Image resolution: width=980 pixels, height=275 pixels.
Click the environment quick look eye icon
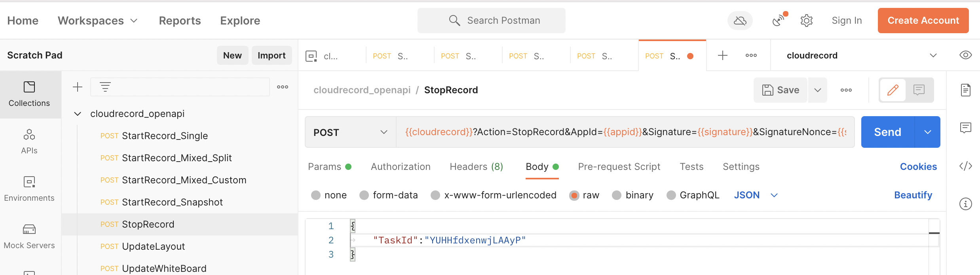coord(965,55)
